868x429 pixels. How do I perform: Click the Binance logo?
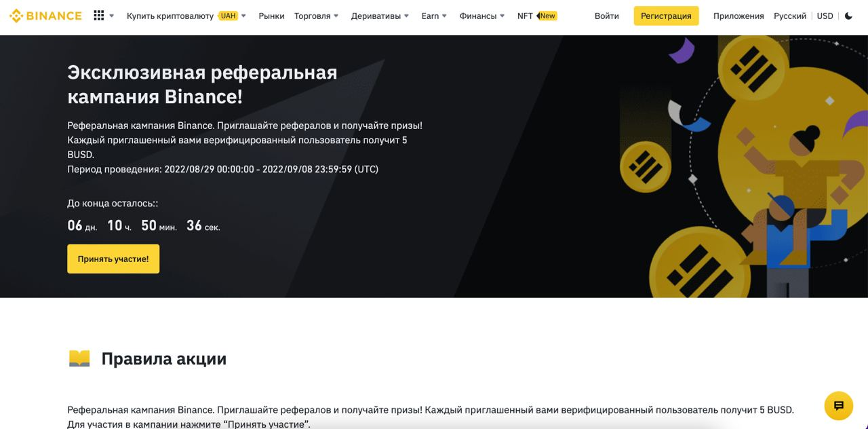tap(45, 16)
